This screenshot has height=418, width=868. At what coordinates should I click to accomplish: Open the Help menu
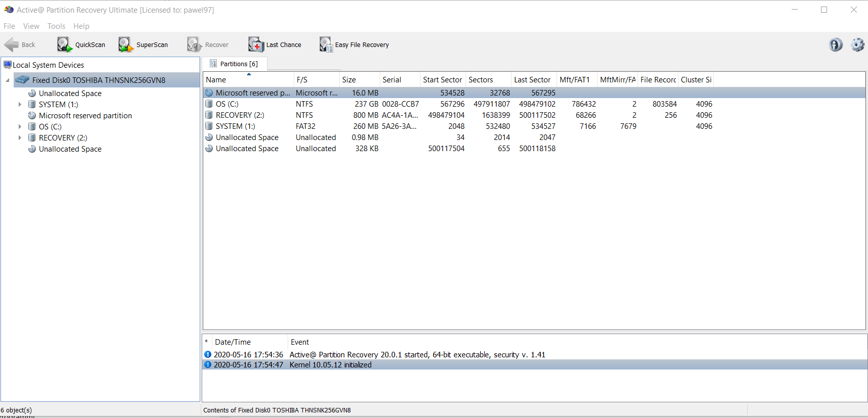(x=81, y=26)
